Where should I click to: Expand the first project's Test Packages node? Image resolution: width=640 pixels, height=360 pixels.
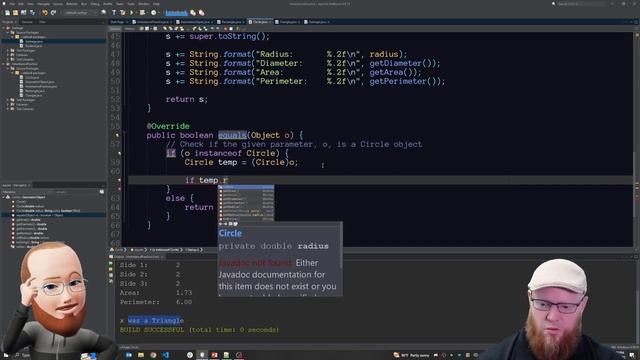7,51
